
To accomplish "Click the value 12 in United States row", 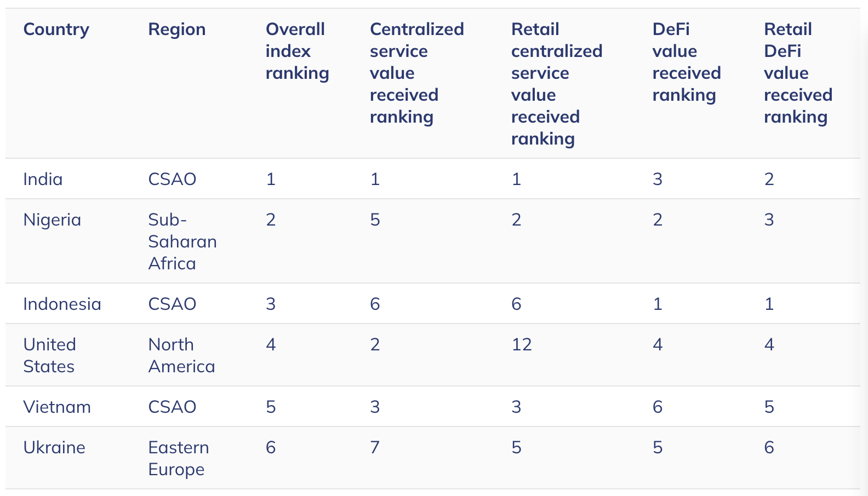I will tap(521, 345).
